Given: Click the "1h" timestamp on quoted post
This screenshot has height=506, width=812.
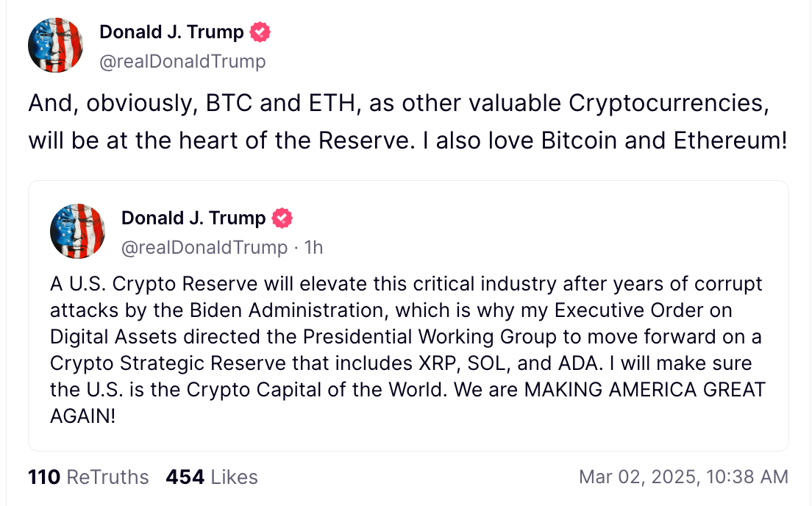Looking at the screenshot, I should (x=314, y=248).
